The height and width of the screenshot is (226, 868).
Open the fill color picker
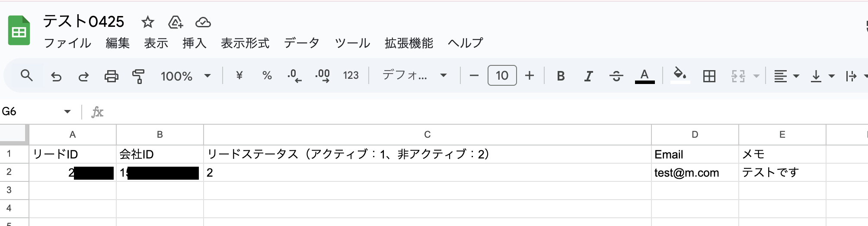tap(680, 75)
